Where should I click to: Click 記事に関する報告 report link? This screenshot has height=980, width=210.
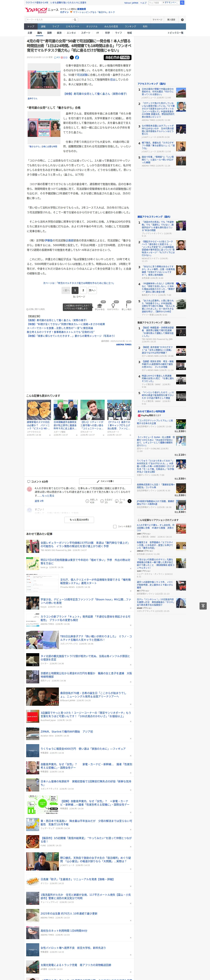click(35, 309)
